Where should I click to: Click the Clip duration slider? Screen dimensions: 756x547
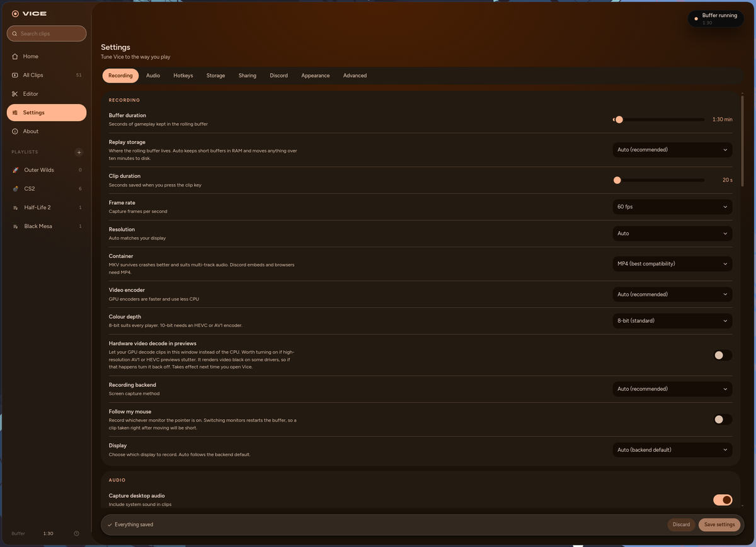pos(659,180)
